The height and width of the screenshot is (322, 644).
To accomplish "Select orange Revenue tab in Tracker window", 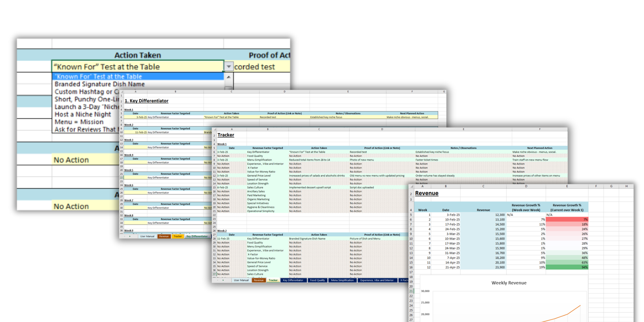I will click(258, 280).
